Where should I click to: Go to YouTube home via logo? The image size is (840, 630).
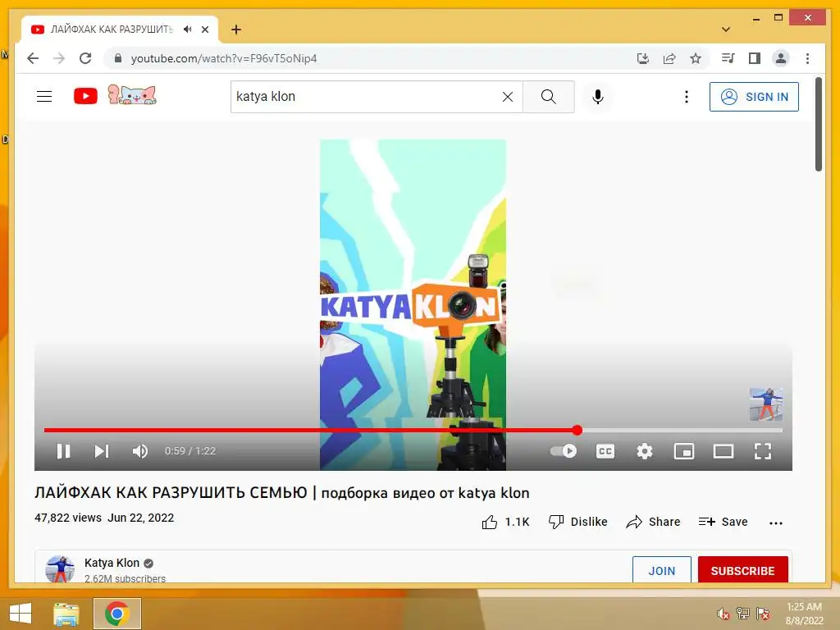pyautogui.click(x=85, y=96)
